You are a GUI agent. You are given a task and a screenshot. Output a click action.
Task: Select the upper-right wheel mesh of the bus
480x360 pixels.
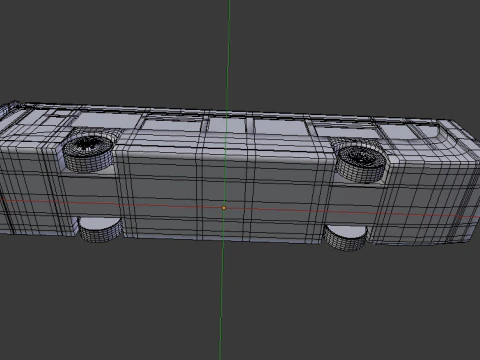pyautogui.click(x=362, y=164)
